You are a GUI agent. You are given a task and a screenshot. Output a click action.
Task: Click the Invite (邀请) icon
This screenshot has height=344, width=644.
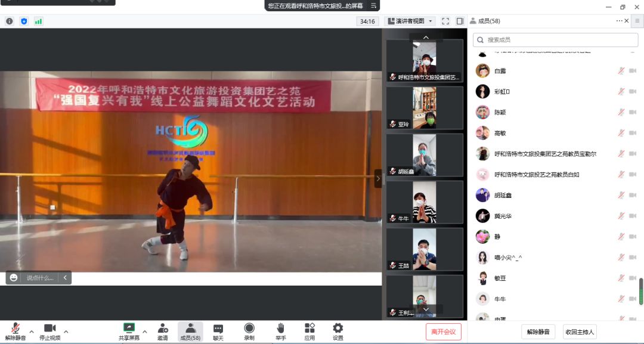[x=162, y=331]
